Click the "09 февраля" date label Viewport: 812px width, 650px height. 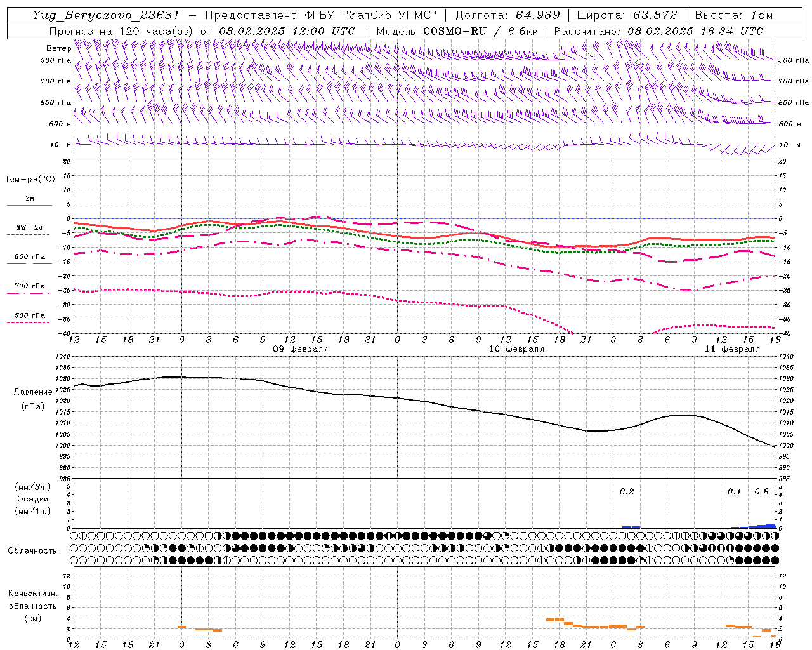pos(301,349)
